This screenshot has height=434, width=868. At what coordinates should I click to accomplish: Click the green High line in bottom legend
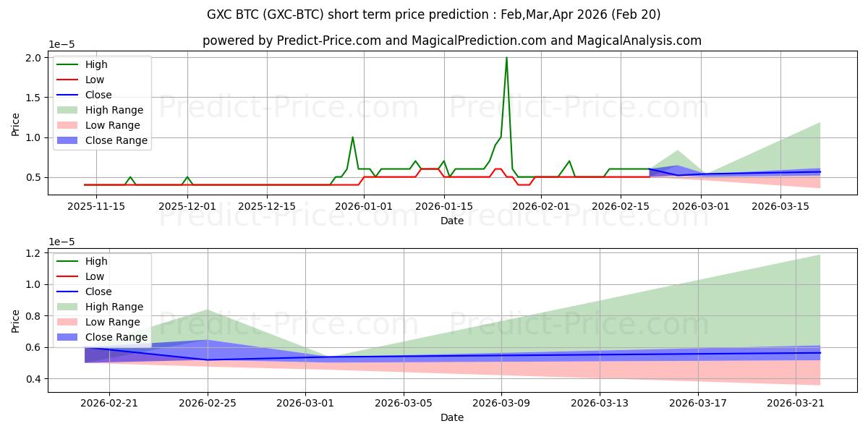coord(69,261)
